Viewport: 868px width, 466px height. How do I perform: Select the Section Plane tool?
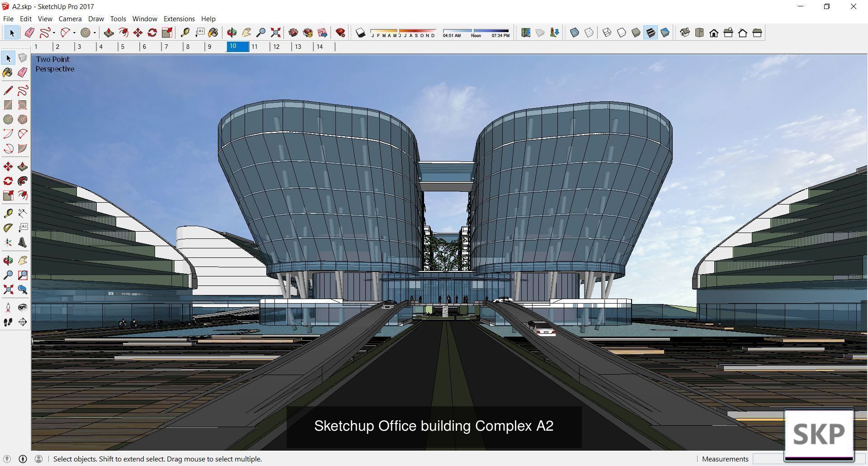[x=23, y=322]
